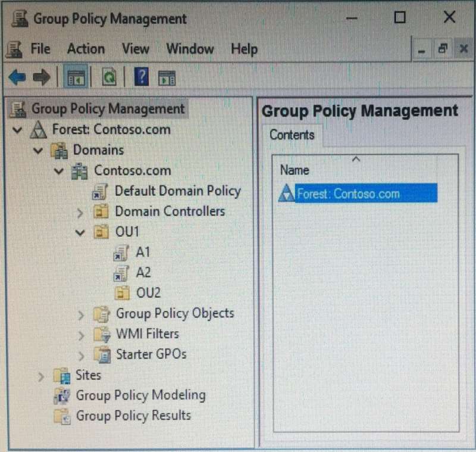Sort by the Name column header

click(x=355, y=170)
